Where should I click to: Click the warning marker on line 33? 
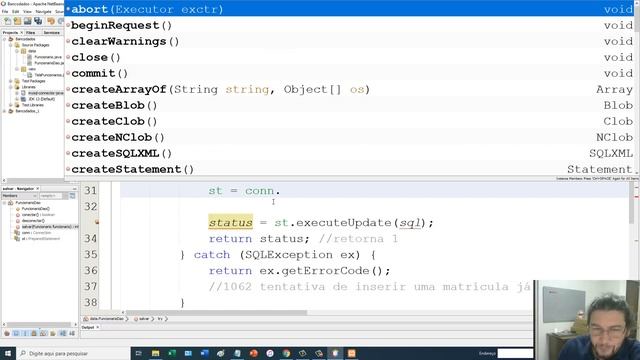(x=97, y=222)
